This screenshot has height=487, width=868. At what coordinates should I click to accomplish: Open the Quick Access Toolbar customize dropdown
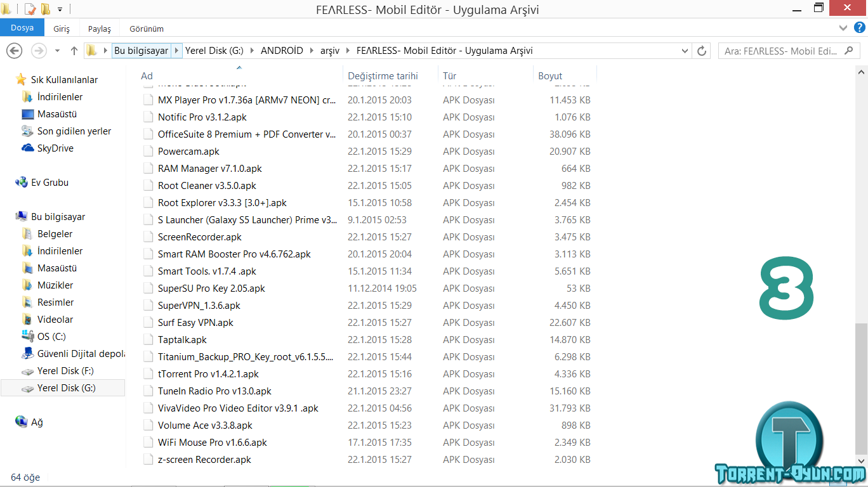point(60,10)
